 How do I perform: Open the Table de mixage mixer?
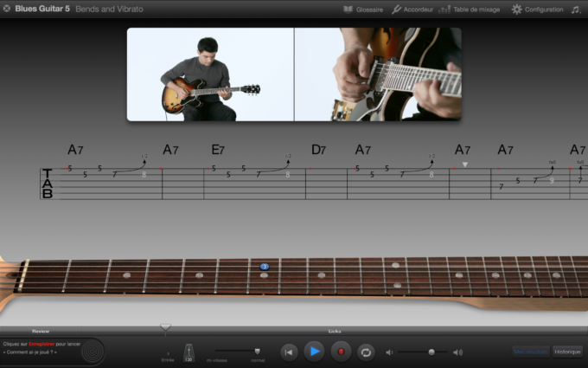coord(470,10)
